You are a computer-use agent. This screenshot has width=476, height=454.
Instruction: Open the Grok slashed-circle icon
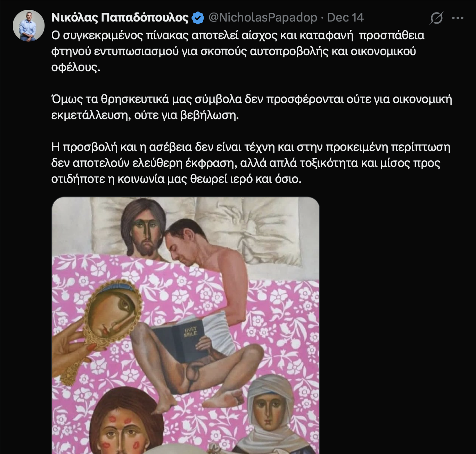pyautogui.click(x=436, y=18)
